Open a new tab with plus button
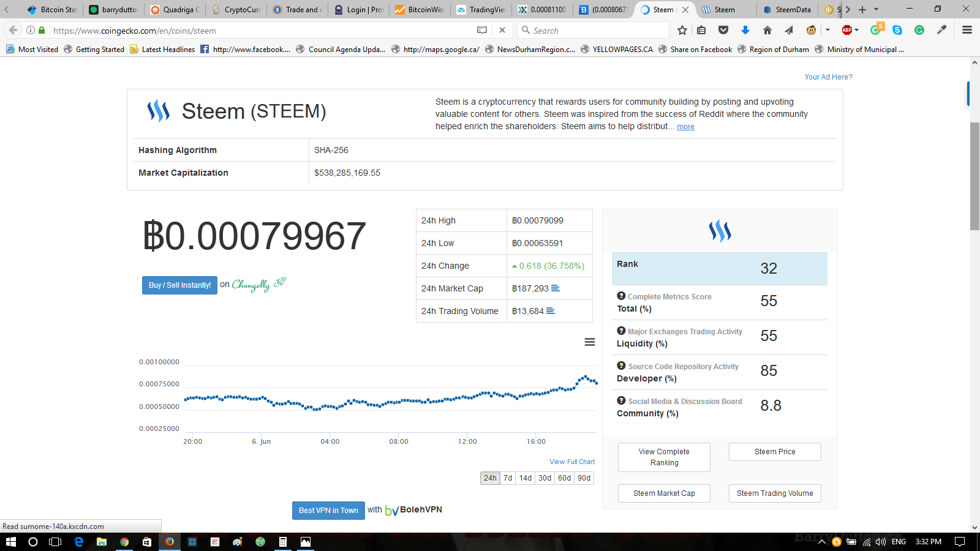The image size is (980, 551). click(862, 10)
